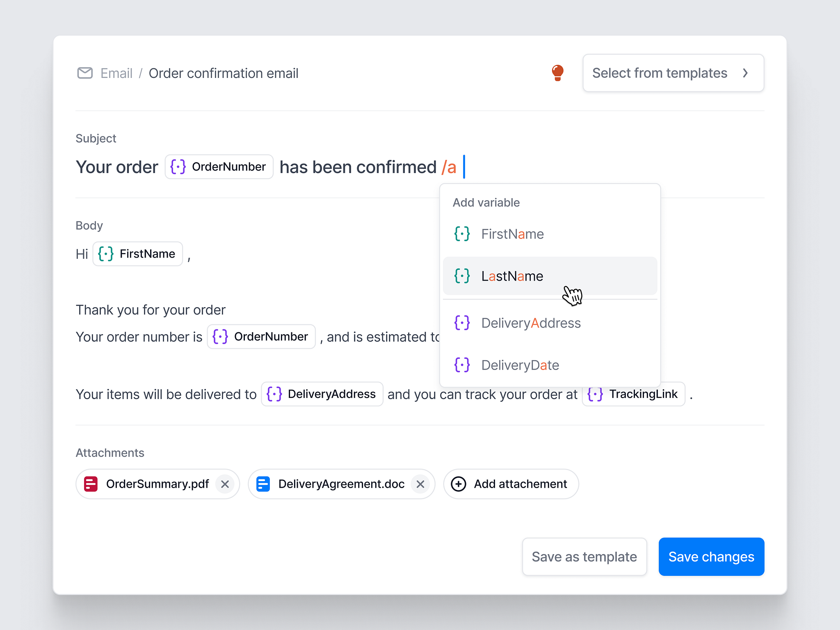Select DeliveryAddress from the Add variable dropdown
840x630 pixels.
[531, 323]
